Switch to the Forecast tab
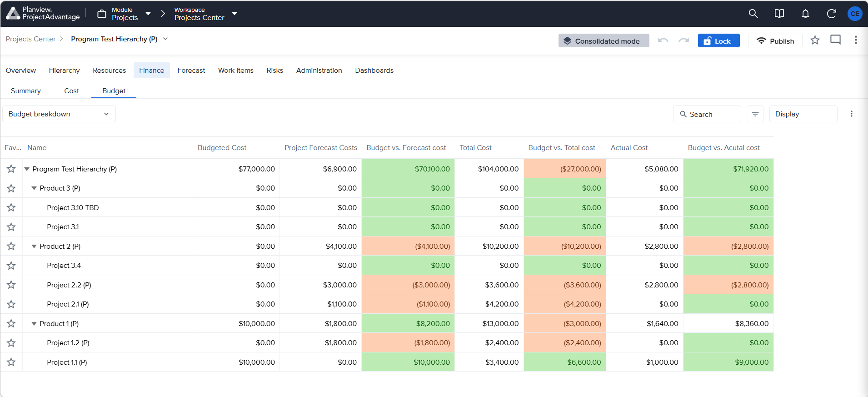Image resolution: width=868 pixels, height=397 pixels. 191,70
